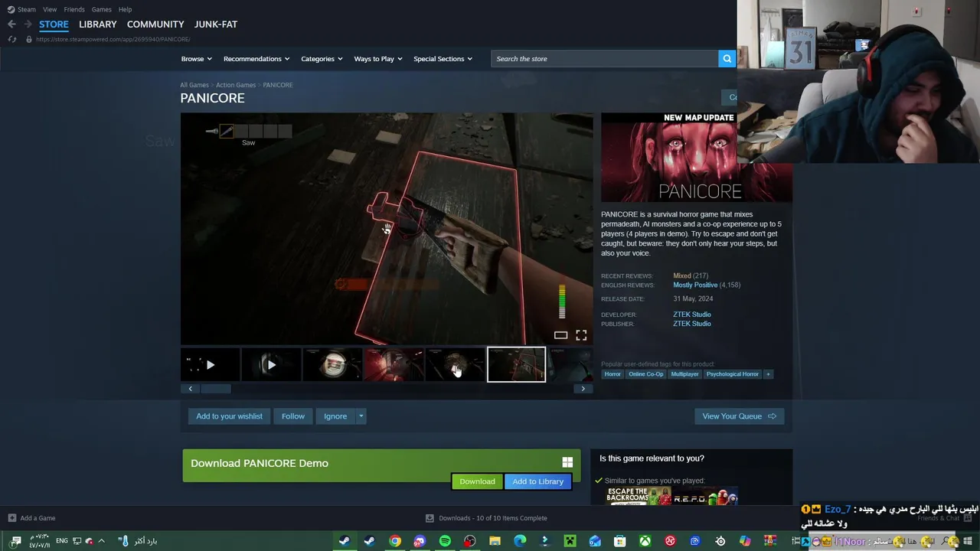Open the Action Games breadcrumb
This screenshot has width=980, height=551.
pyautogui.click(x=236, y=85)
